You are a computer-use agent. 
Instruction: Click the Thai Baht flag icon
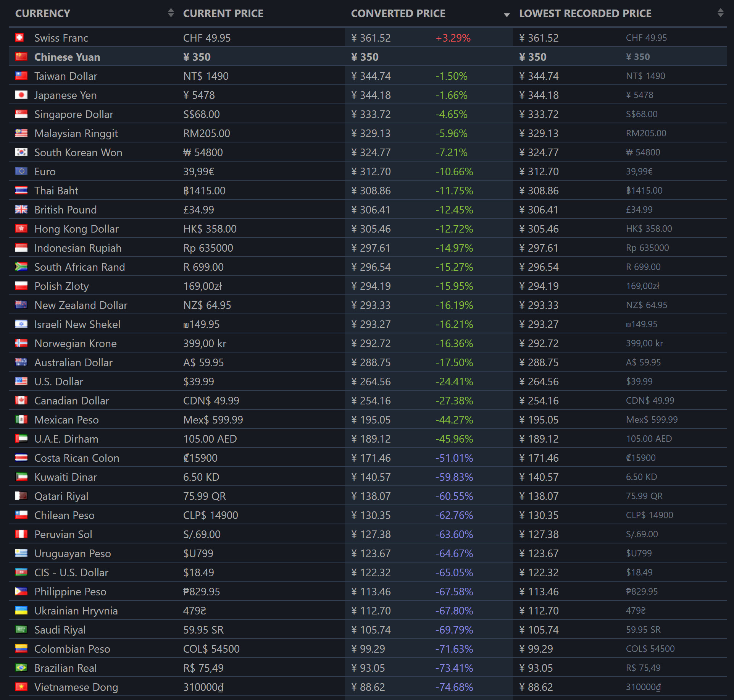[x=21, y=190]
